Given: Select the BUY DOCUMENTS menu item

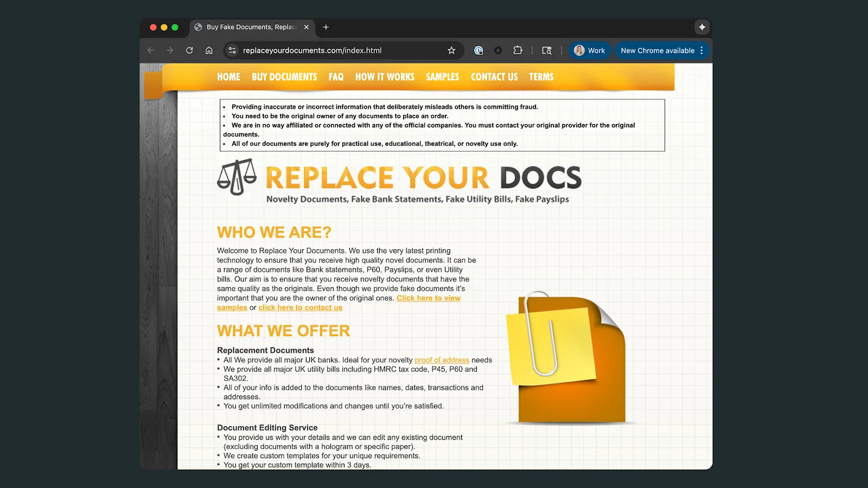Looking at the screenshot, I should point(284,76).
